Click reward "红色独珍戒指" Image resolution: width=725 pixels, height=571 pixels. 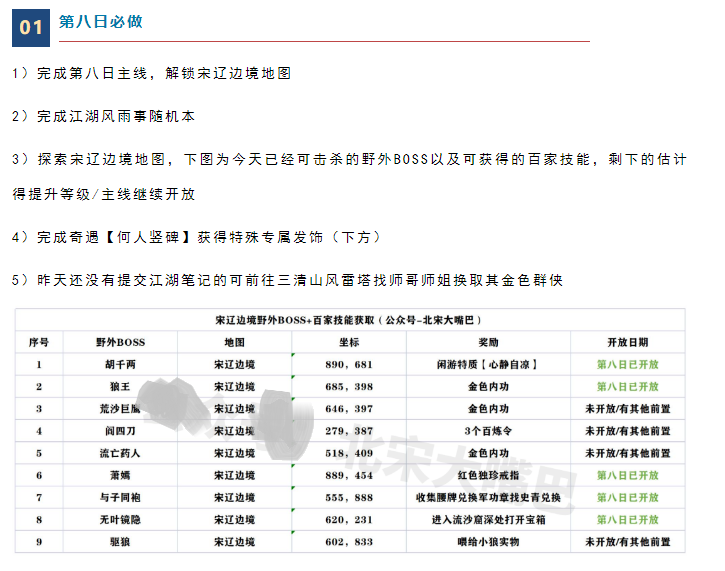click(488, 475)
